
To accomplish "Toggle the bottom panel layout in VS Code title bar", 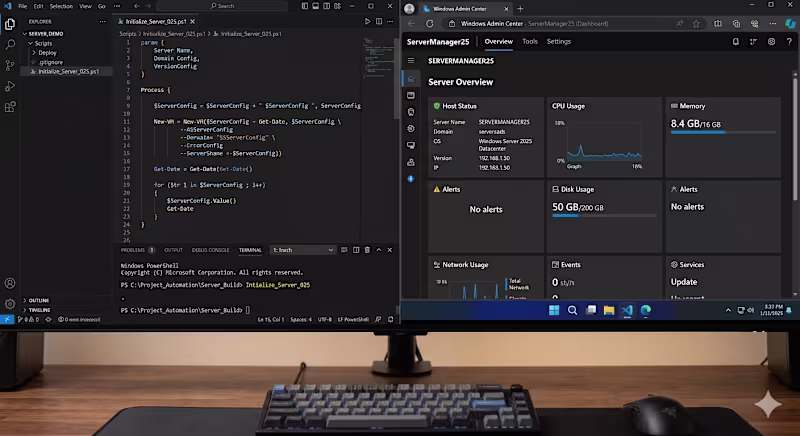I will click(316, 6).
